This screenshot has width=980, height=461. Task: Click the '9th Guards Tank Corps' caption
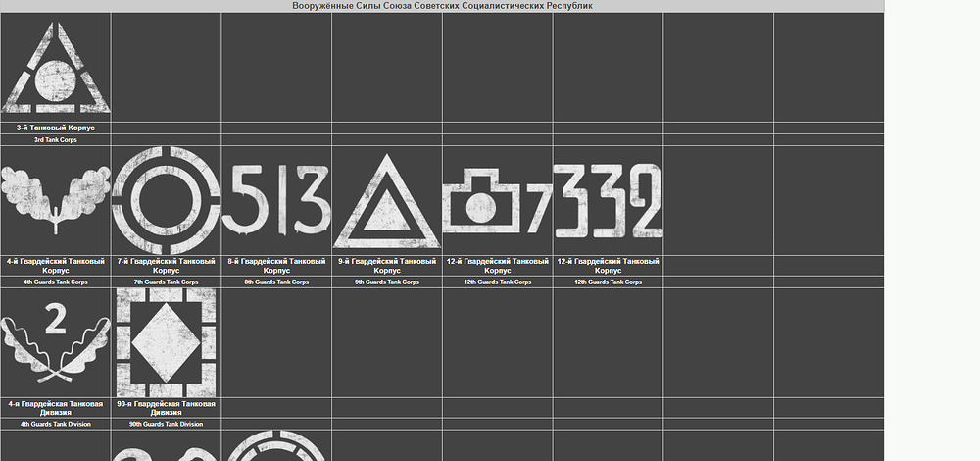[x=387, y=282]
